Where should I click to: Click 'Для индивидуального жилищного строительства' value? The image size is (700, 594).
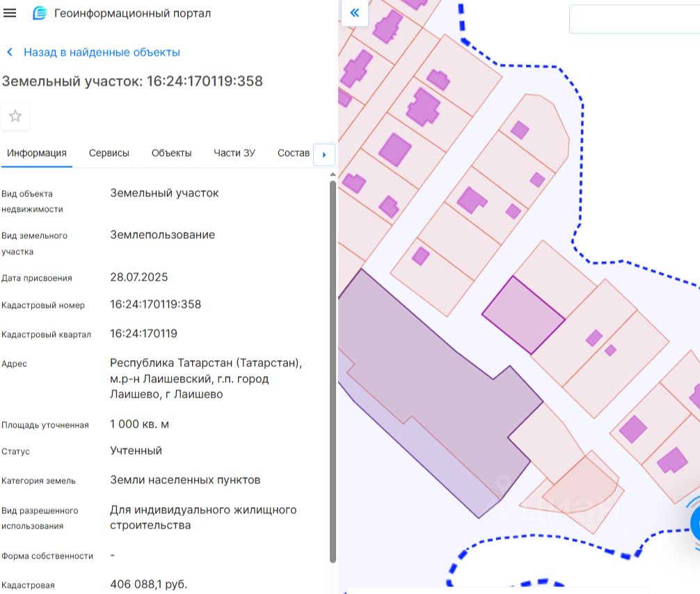point(203,517)
